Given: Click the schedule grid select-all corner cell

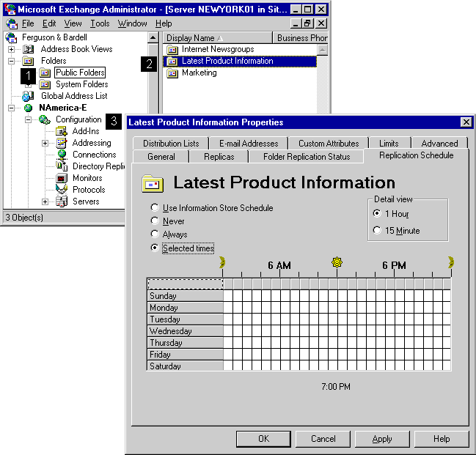Looking at the screenshot, I should 185,284.
